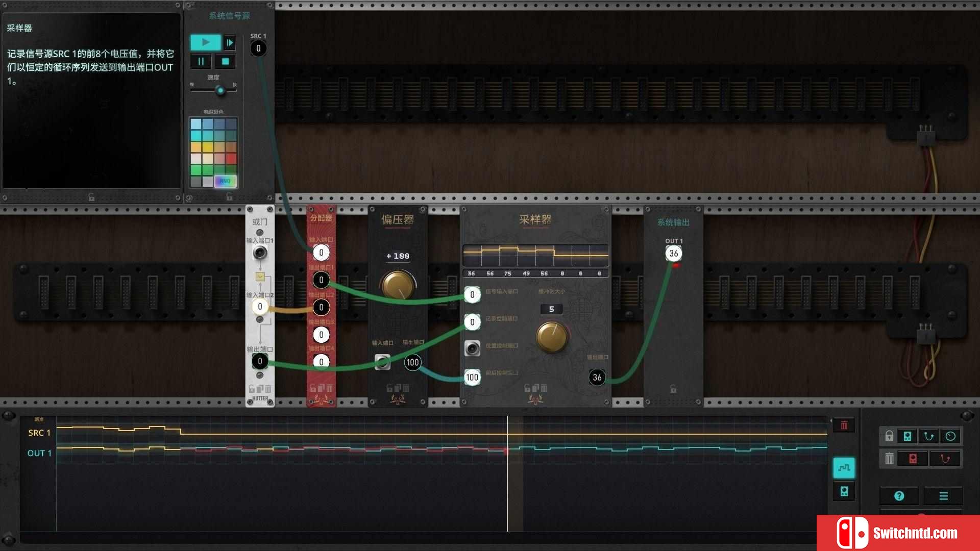Click the sampler signal input port jack
Viewport: 980px width, 551px height.
(x=472, y=295)
